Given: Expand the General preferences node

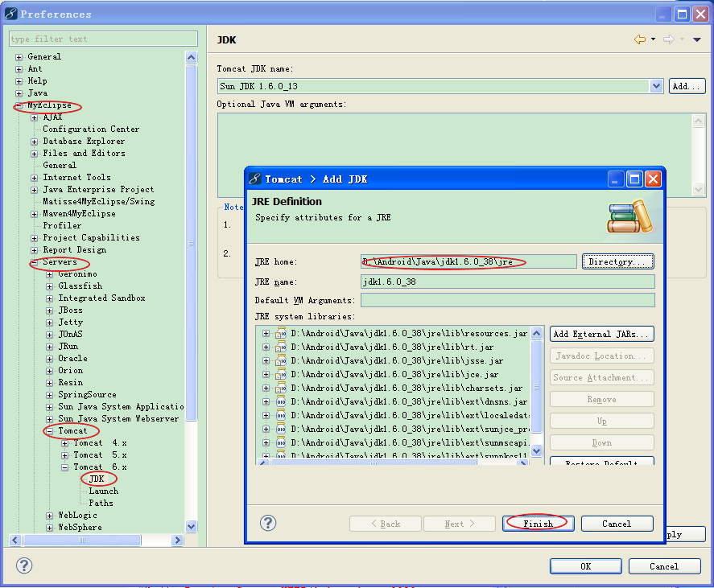Looking at the screenshot, I should (19, 57).
